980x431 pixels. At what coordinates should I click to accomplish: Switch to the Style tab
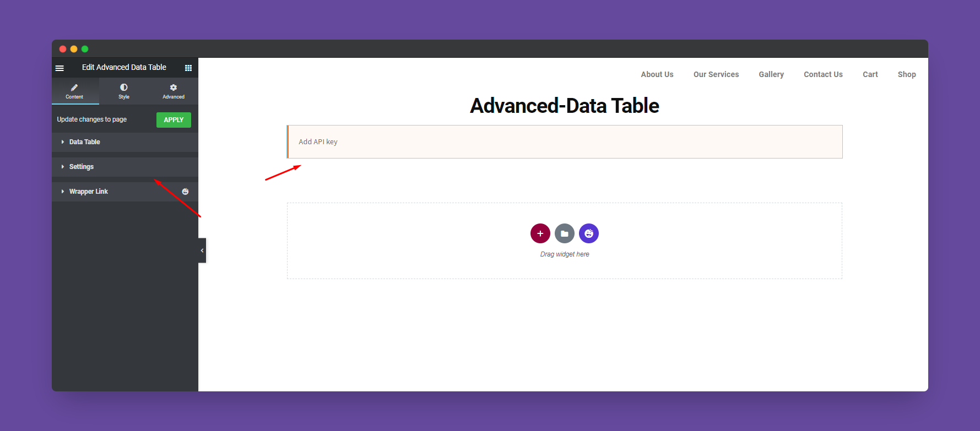[123, 91]
